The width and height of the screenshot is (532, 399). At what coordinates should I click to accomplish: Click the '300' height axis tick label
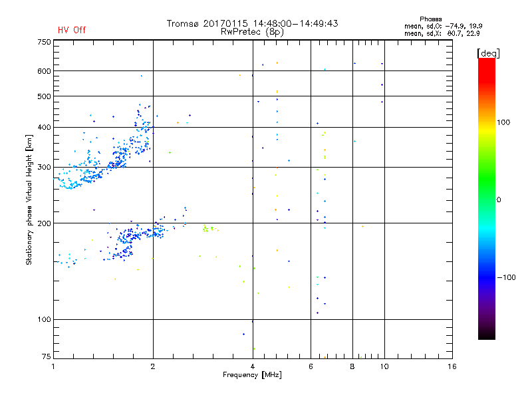click(x=44, y=168)
